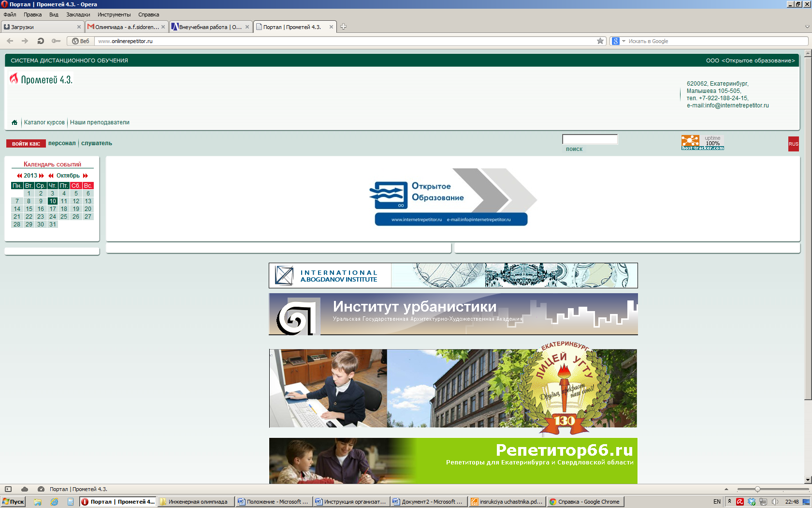The image size is (812, 508).
Task: Select October 31 in the calendar
Action: click(53, 224)
